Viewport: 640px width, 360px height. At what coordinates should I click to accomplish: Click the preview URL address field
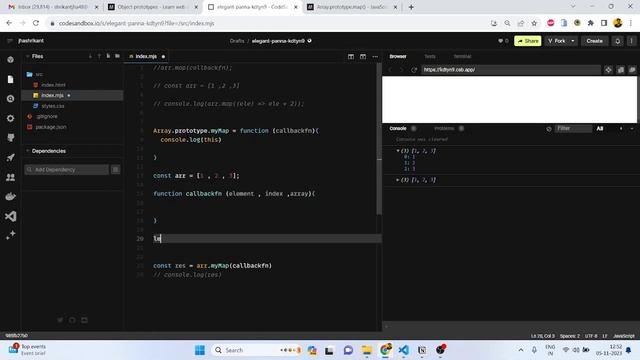coord(511,70)
